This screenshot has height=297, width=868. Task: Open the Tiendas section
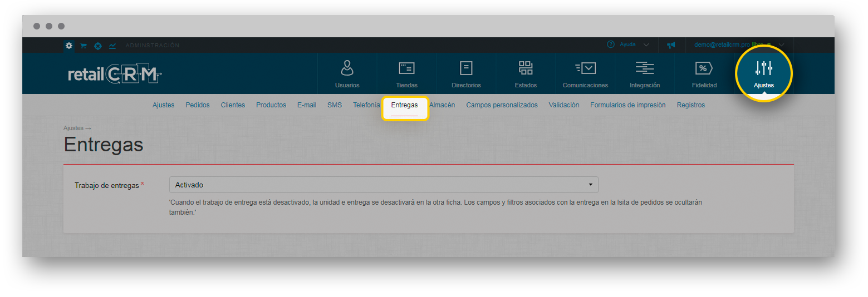406,74
